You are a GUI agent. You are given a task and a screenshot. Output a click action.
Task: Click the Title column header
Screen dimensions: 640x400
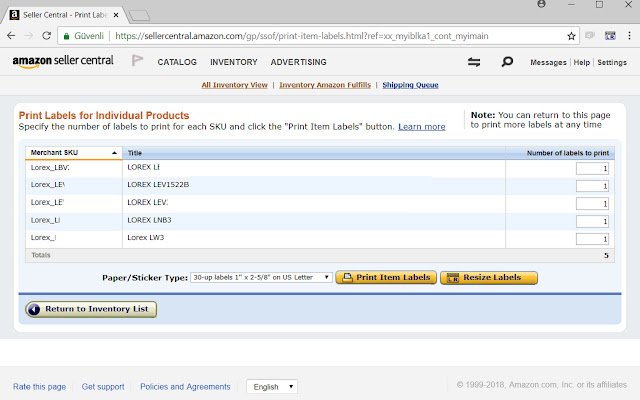313,153
